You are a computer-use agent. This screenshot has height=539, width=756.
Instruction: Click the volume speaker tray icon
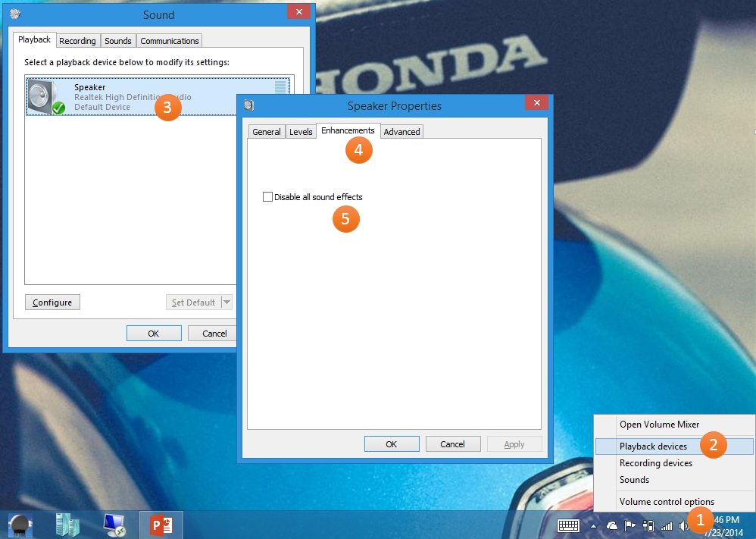click(683, 526)
